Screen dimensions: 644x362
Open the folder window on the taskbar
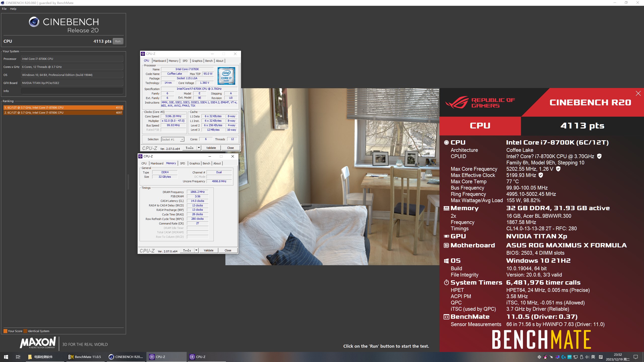pos(45,357)
